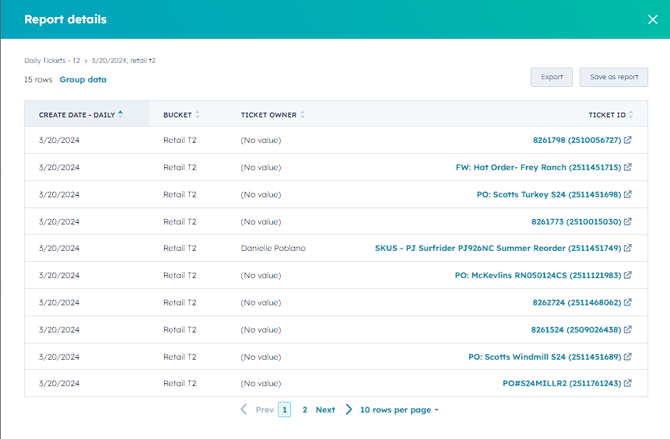Open external link icon for Scotts Turkey S24
Viewport: 670px width, 439px height.
628,195
